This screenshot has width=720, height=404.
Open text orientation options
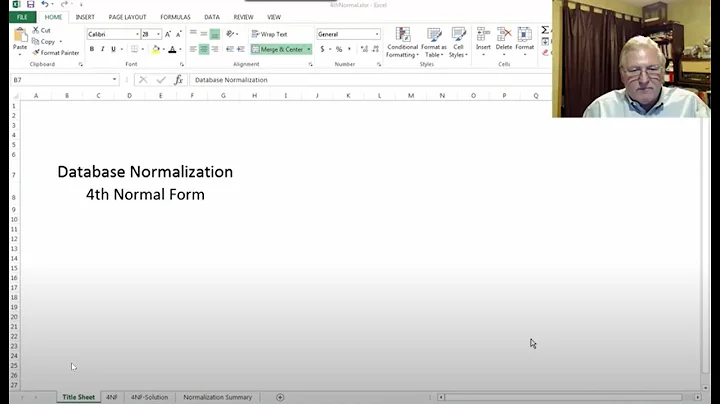point(231,34)
